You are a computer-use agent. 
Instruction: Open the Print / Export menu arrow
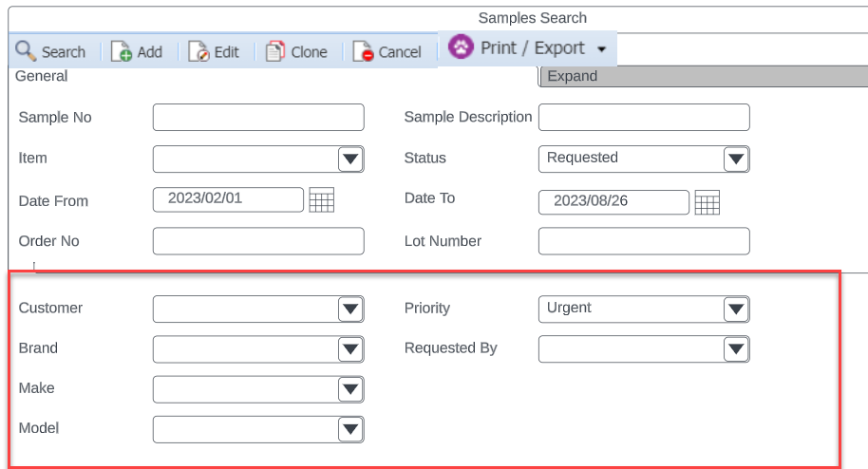[x=602, y=48]
